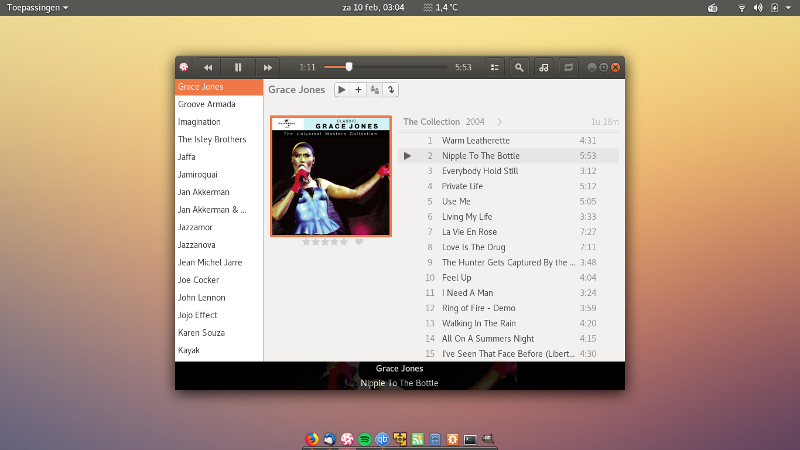Select The Isley Brothers artist
The image size is (800, 450).
click(219, 139)
